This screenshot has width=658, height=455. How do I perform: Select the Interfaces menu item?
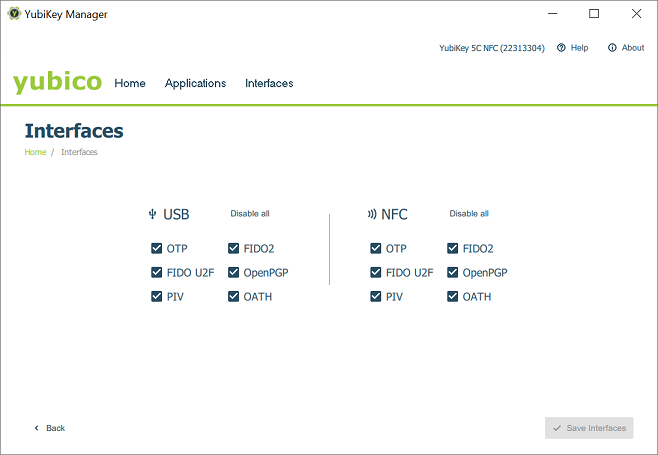tap(269, 83)
